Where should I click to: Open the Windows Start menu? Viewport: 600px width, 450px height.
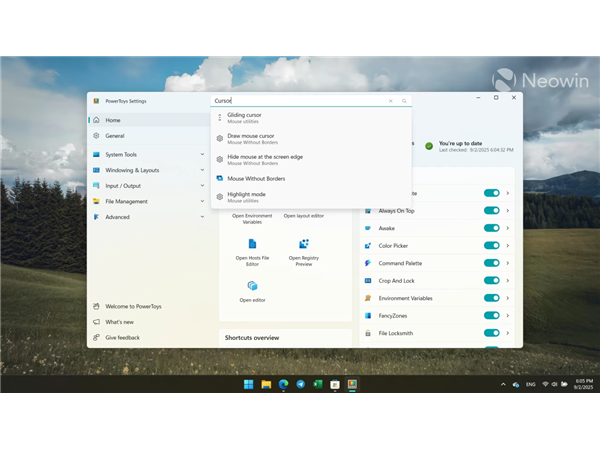click(x=249, y=384)
